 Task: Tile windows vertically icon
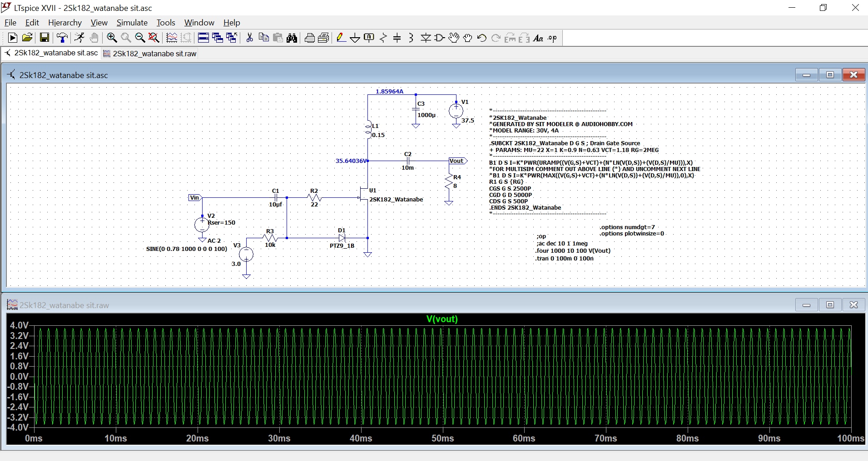[218, 38]
